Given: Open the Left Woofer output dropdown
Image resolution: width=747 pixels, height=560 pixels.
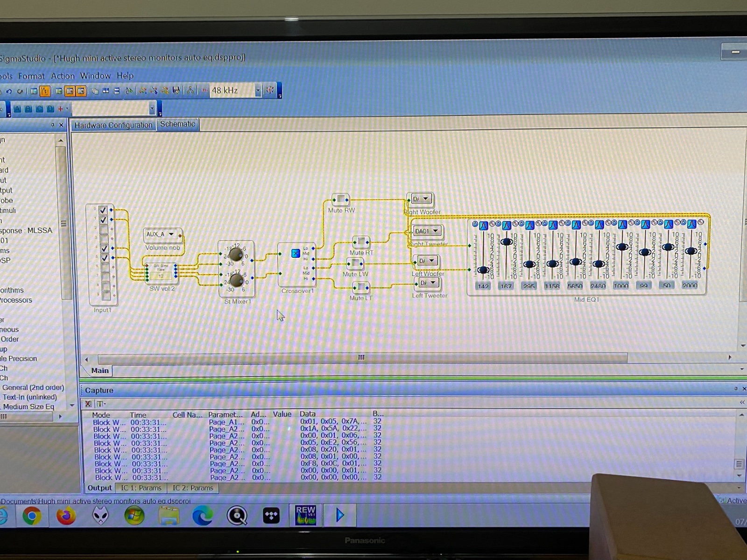Looking at the screenshot, I should click(431, 260).
